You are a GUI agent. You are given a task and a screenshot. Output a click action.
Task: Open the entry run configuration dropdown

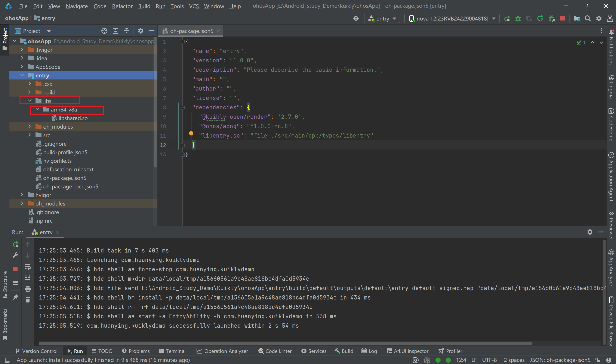(382, 19)
